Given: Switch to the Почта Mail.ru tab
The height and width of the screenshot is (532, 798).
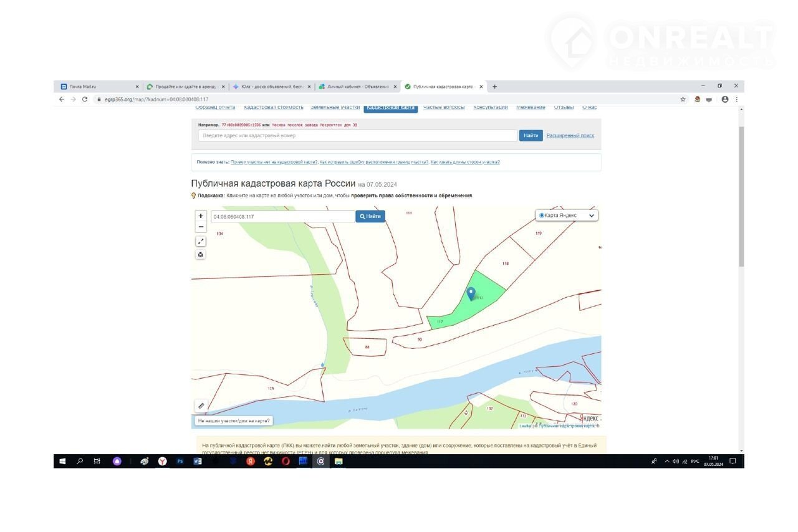Looking at the screenshot, I should [x=97, y=87].
